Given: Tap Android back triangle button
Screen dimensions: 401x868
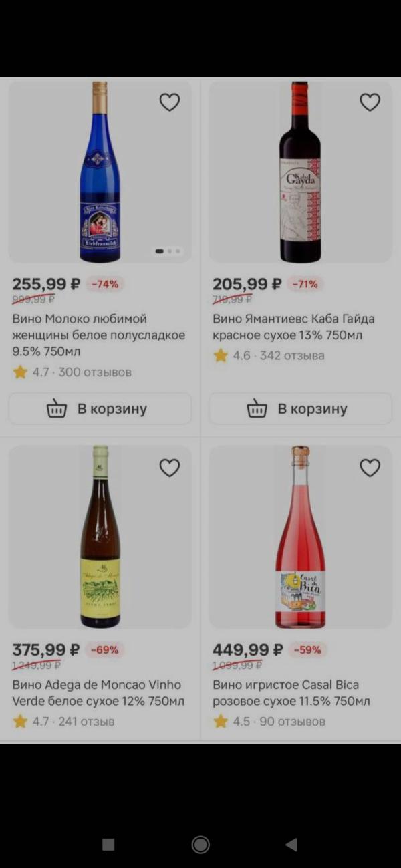Looking at the screenshot, I should (291, 845).
